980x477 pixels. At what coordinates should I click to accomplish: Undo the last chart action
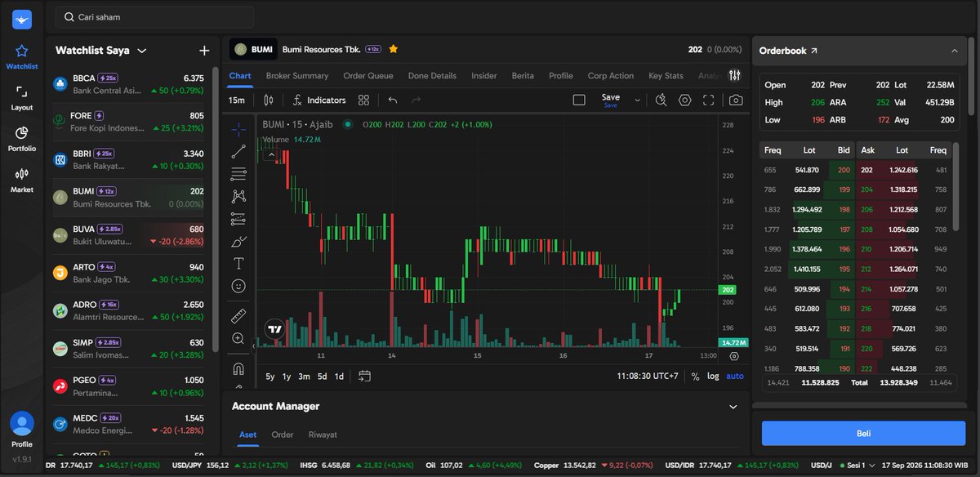coord(393,100)
